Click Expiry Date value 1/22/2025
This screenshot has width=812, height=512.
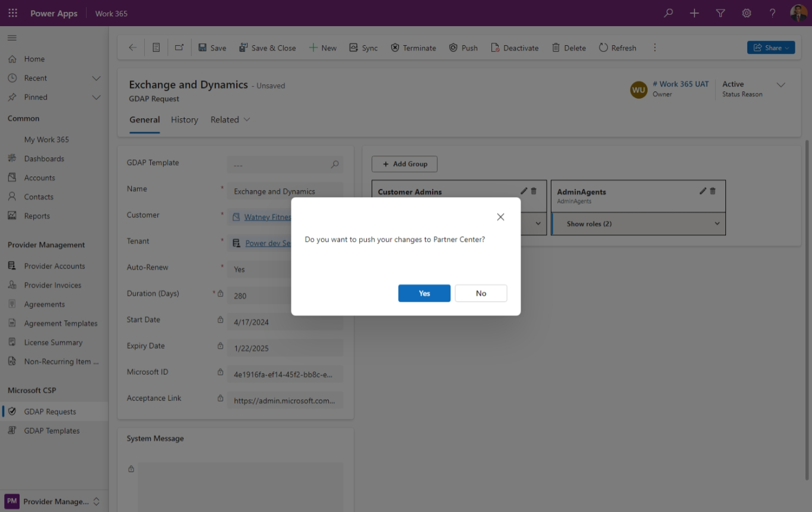pos(285,348)
